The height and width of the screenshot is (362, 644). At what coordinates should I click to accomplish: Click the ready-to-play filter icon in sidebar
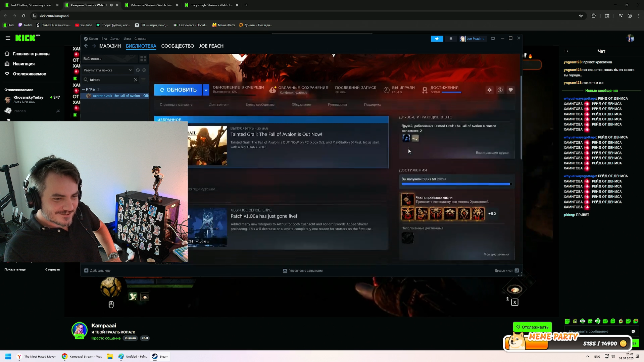[144, 70]
